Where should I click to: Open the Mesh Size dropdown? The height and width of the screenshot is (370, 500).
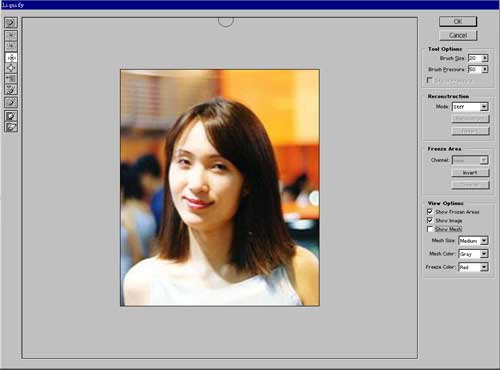473,241
